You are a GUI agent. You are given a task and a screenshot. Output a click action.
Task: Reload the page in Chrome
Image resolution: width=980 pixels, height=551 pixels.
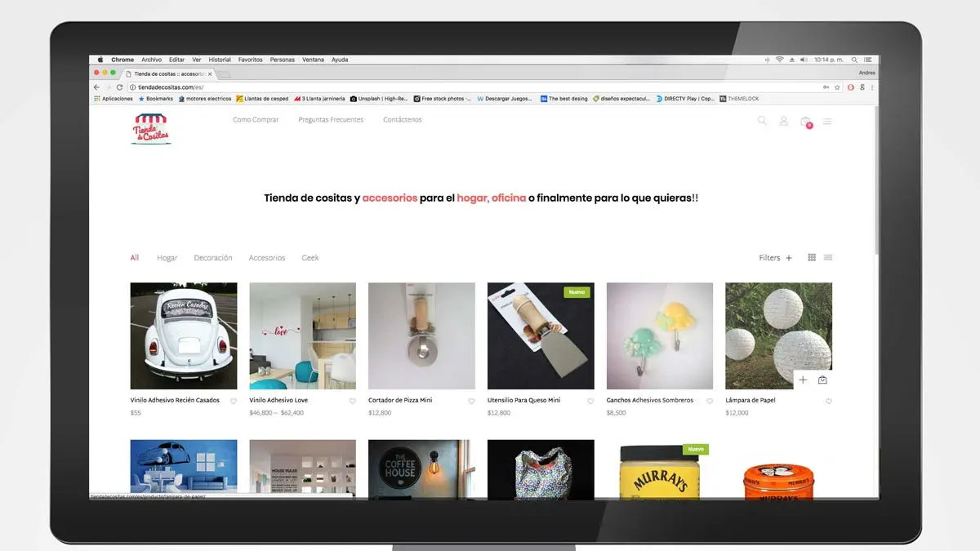click(120, 87)
